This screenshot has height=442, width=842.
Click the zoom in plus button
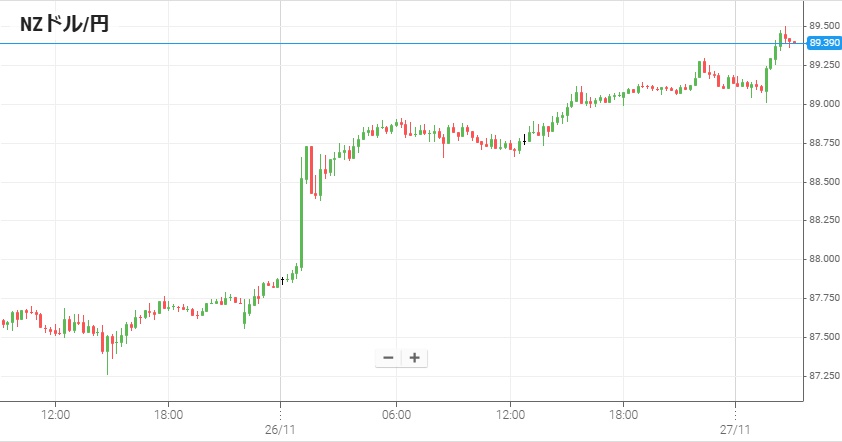point(414,358)
